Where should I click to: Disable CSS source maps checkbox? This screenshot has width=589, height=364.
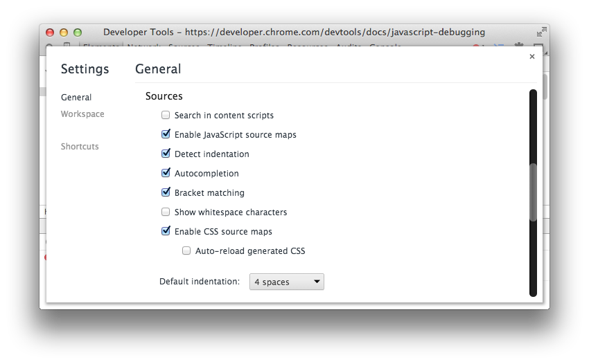coord(166,232)
